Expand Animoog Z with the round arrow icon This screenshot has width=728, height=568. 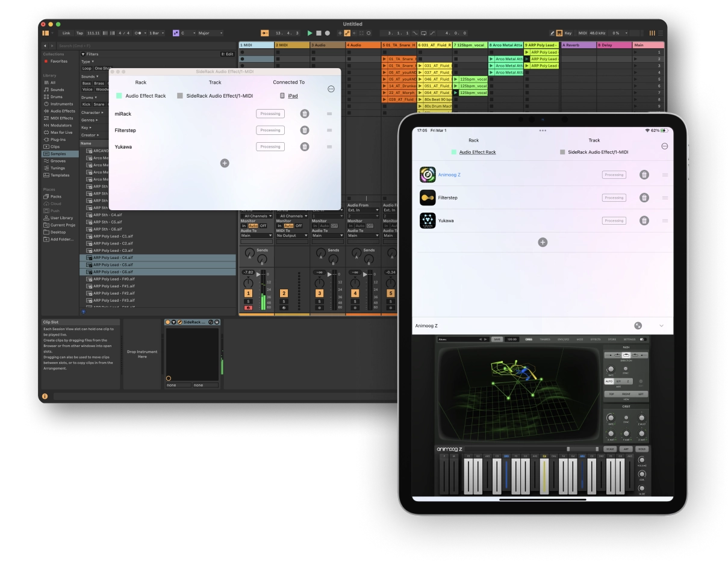638,325
